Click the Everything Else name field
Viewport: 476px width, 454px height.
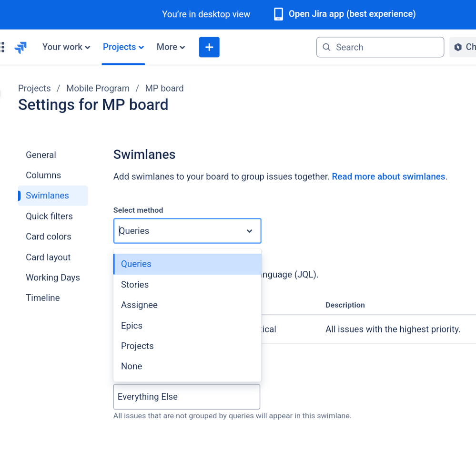click(187, 397)
